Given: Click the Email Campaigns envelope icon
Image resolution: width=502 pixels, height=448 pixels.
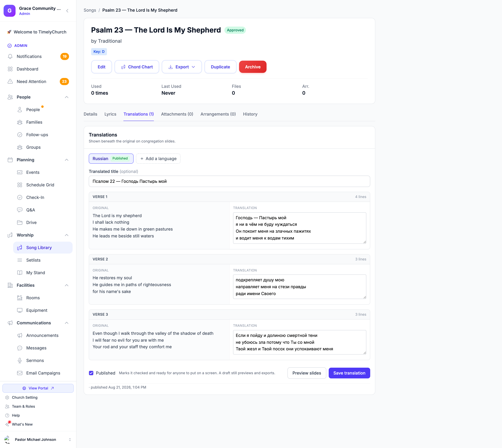Looking at the screenshot, I should pyautogui.click(x=20, y=373).
